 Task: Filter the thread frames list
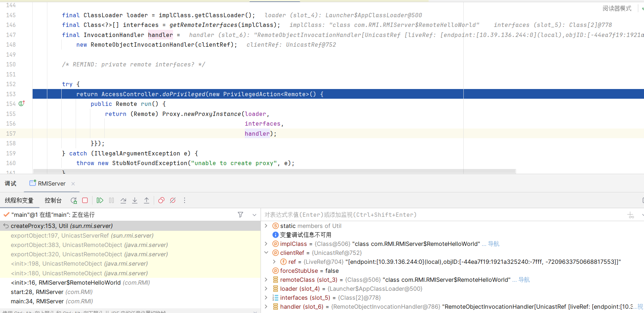point(240,215)
